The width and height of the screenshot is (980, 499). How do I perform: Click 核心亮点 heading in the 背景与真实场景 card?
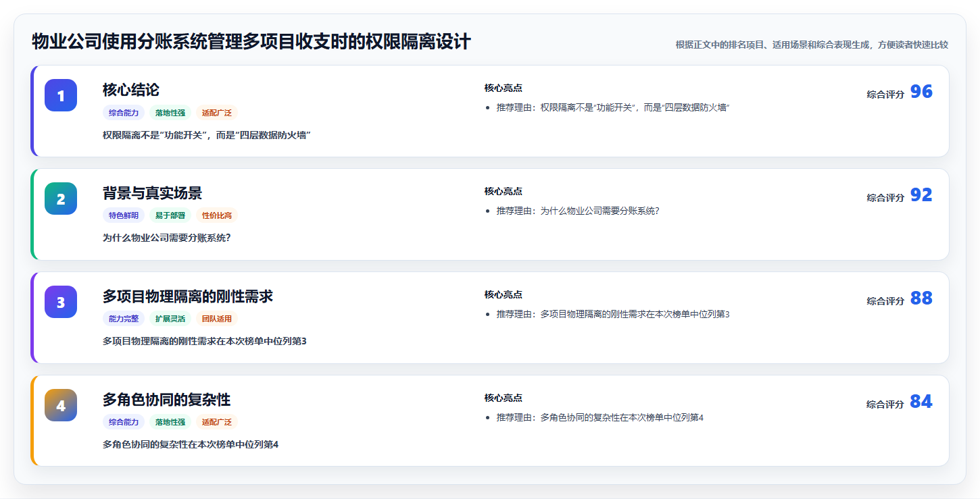pyautogui.click(x=504, y=192)
